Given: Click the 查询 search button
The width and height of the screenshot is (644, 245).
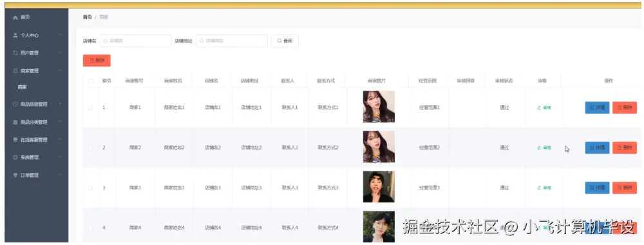Looking at the screenshot, I should (x=285, y=41).
